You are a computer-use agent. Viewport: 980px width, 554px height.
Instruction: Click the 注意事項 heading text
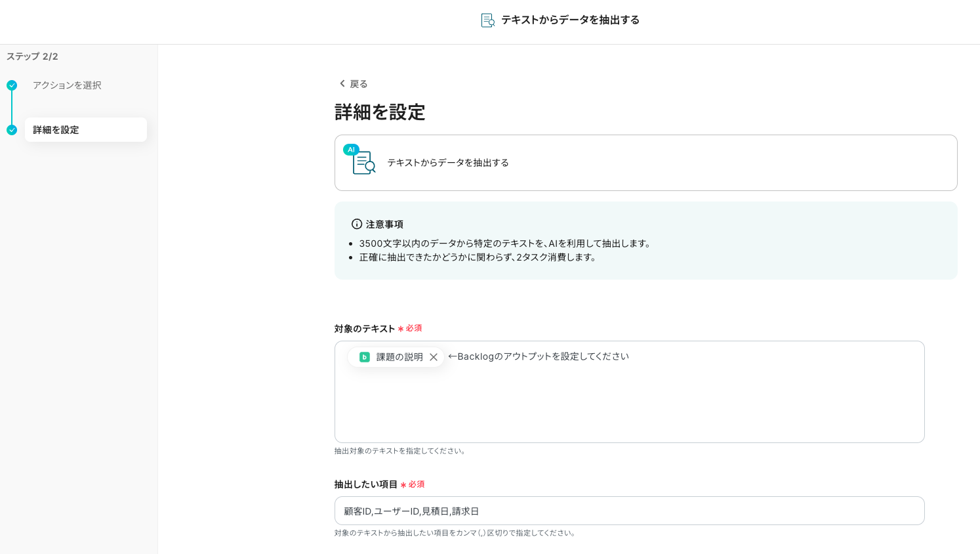(384, 224)
